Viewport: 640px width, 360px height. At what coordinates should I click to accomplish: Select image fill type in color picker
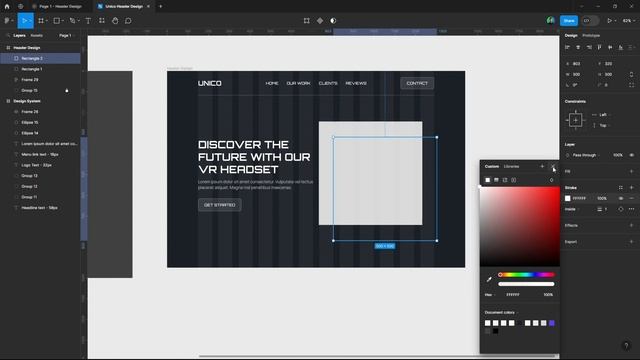(505, 180)
